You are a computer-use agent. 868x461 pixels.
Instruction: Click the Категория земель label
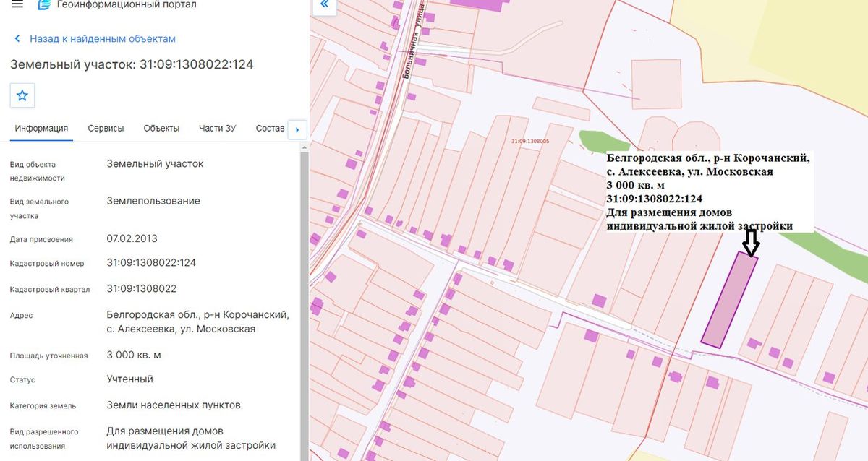point(43,406)
